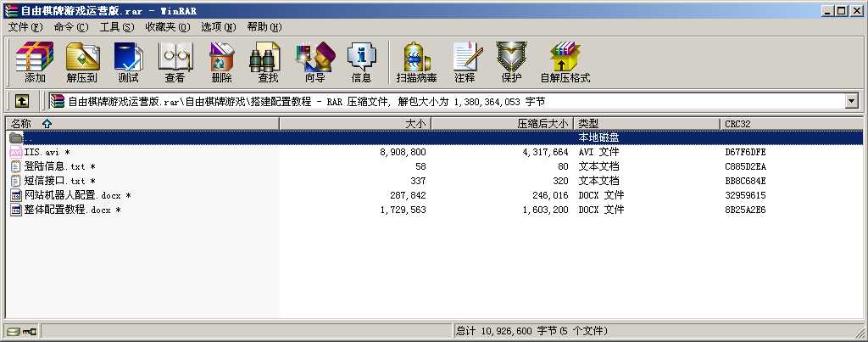This screenshot has height=342, width=868.
Task: Open the 帮助(H) menu
Action: 264,26
